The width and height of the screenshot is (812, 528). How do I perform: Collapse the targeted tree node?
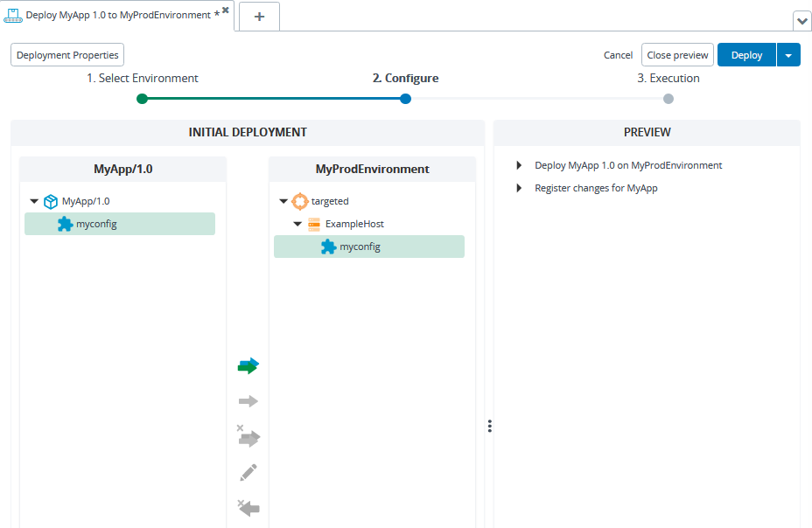point(283,201)
